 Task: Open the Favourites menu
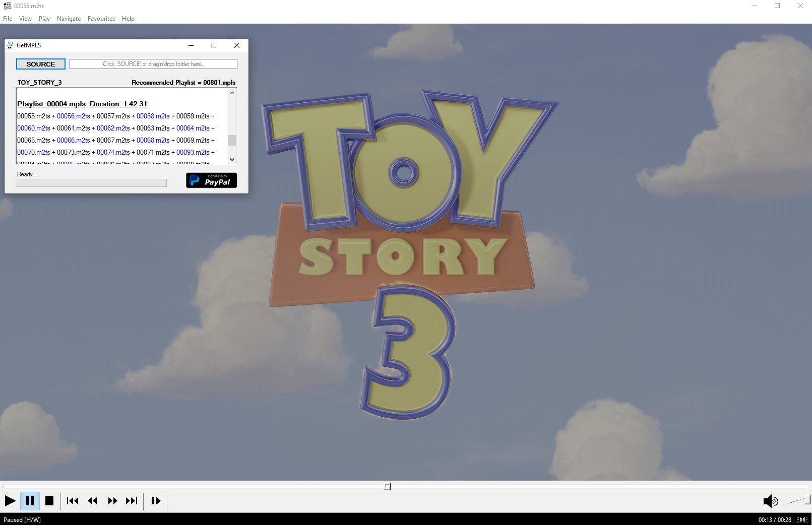(101, 19)
